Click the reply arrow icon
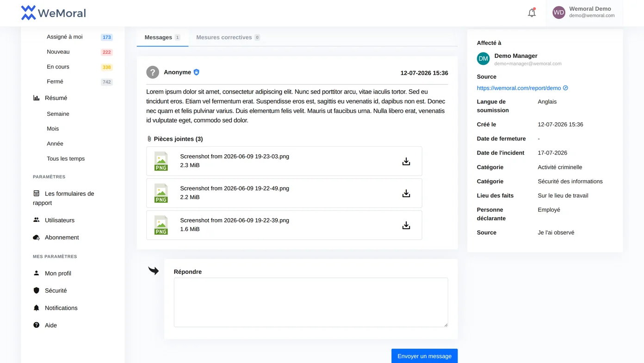The width and height of the screenshot is (644, 363). coord(153,271)
